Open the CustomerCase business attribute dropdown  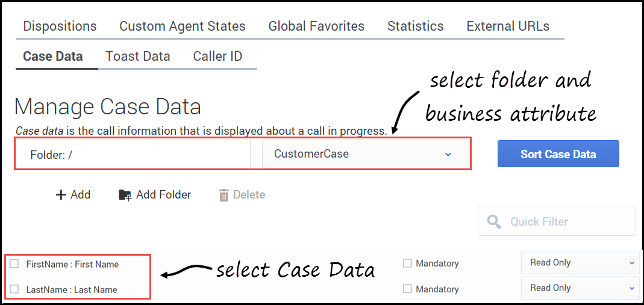365,154
